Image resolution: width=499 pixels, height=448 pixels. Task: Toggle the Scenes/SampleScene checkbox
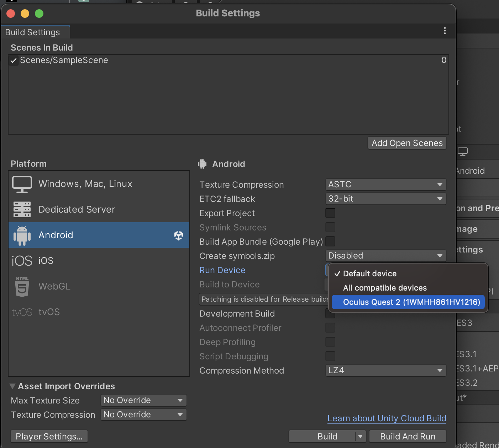[14, 61]
